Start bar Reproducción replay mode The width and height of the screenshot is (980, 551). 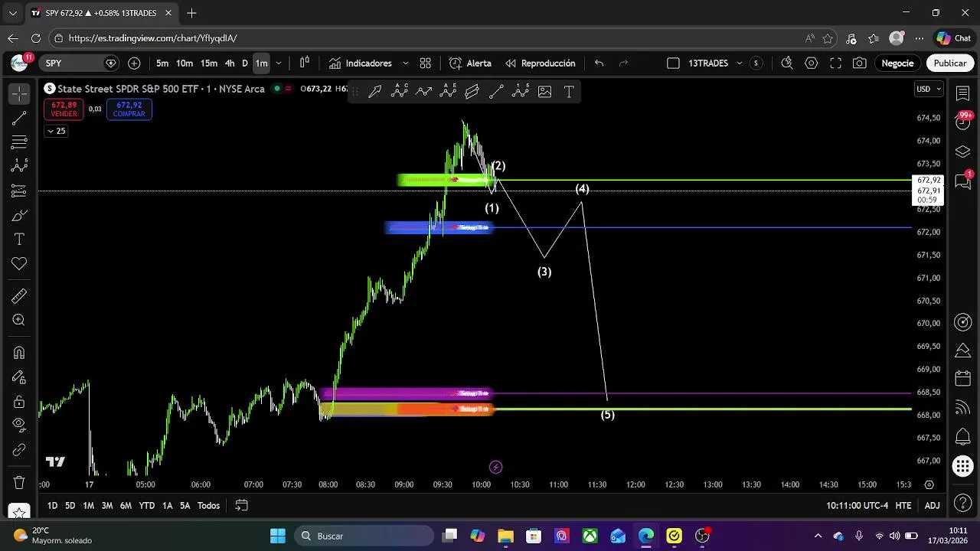tap(540, 64)
